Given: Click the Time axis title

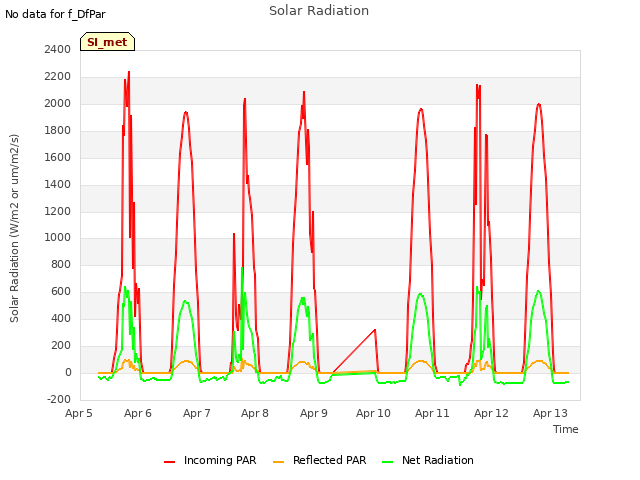Looking at the screenshot, I should coord(566,429).
